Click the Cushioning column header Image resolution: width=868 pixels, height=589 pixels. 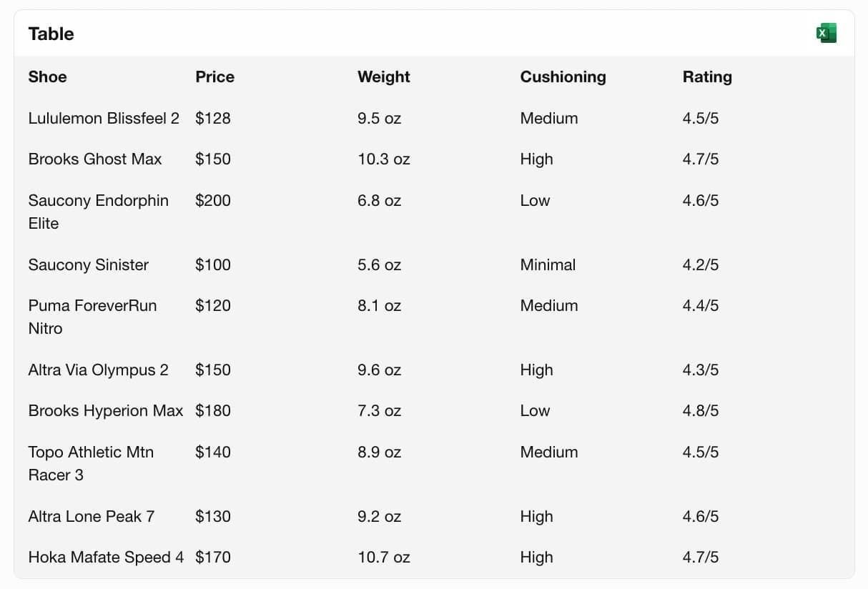click(x=562, y=76)
